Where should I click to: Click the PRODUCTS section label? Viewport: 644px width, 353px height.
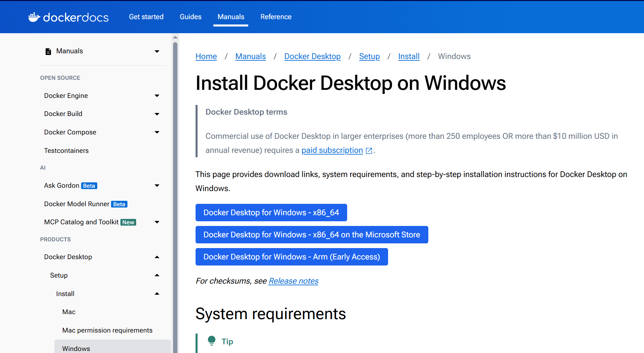55,239
